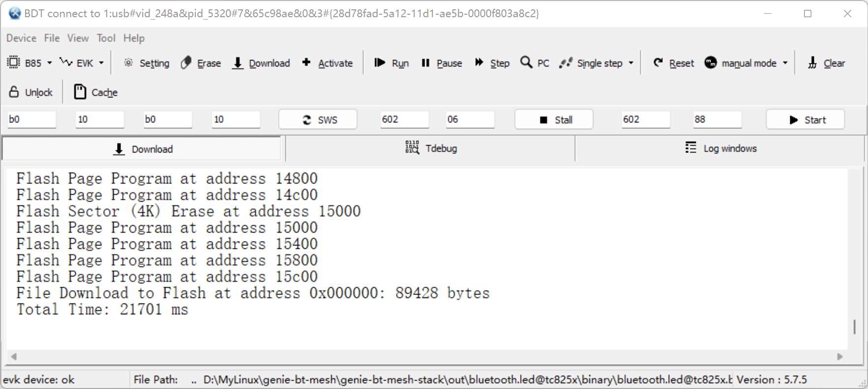Expand the manual mode dropdown arrow
The width and height of the screenshot is (868, 389).
(x=785, y=63)
